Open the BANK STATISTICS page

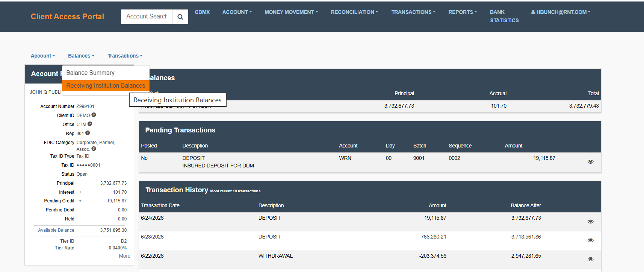coord(504,16)
